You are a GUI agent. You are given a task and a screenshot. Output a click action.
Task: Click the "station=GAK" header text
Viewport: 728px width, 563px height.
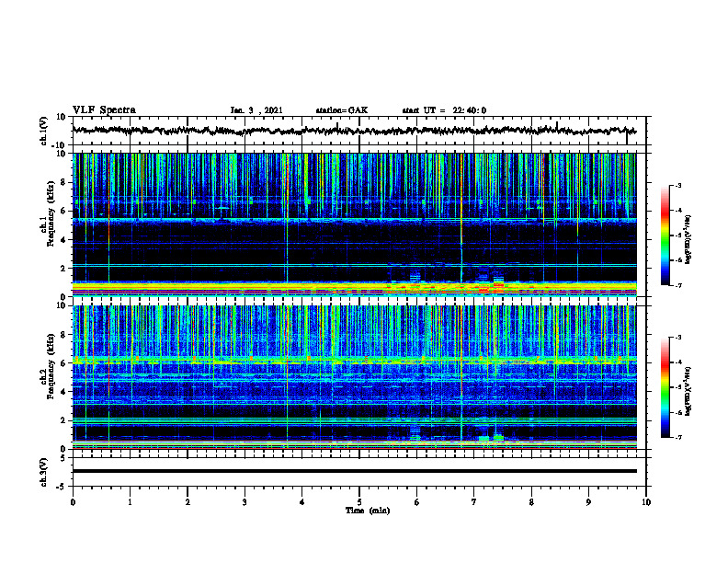342,110
